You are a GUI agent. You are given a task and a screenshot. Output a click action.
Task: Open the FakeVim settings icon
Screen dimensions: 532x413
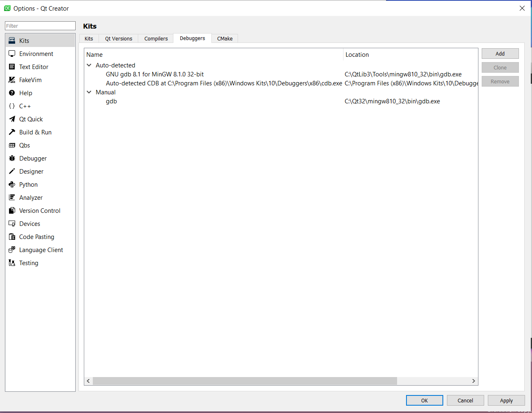tap(12, 80)
